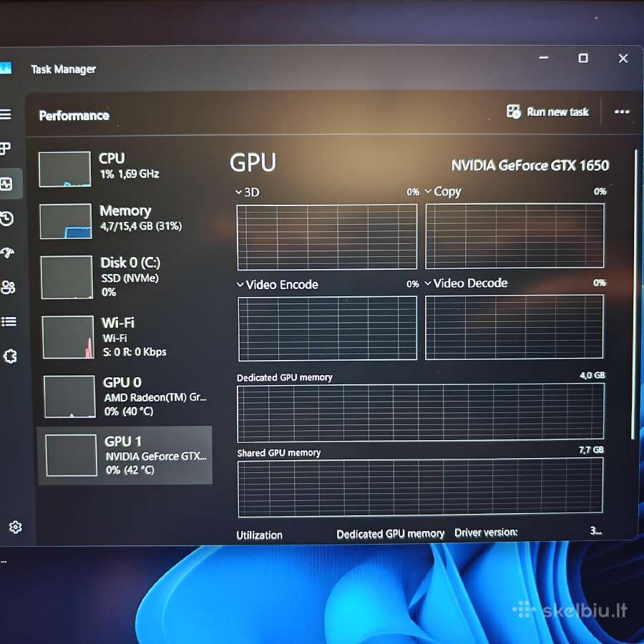Click the Performance page heading
Viewport: 644px width, 644px height.
(74, 115)
